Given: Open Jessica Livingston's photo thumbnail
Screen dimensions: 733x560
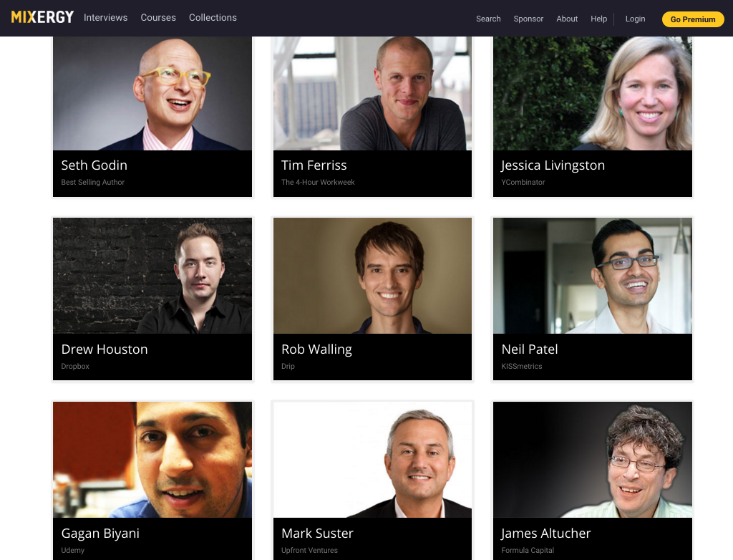Looking at the screenshot, I should (593, 94).
